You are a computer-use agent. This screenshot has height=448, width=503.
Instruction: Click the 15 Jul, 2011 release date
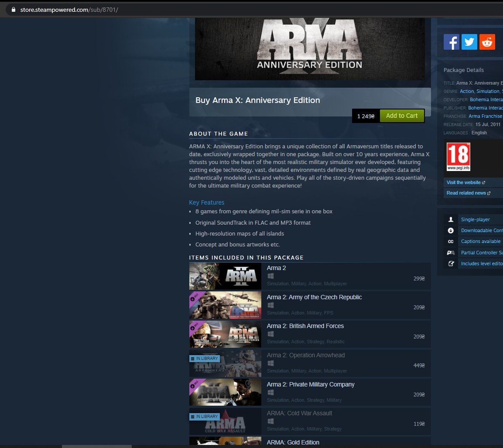(488, 124)
